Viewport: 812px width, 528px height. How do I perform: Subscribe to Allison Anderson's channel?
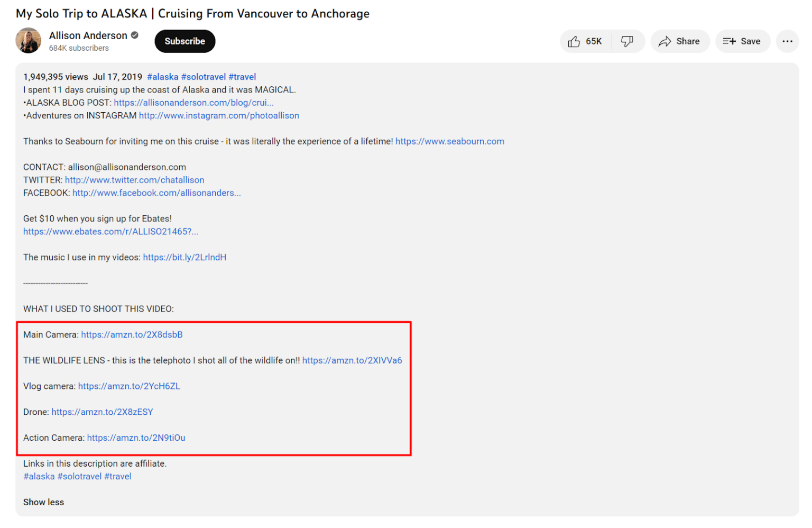click(184, 41)
